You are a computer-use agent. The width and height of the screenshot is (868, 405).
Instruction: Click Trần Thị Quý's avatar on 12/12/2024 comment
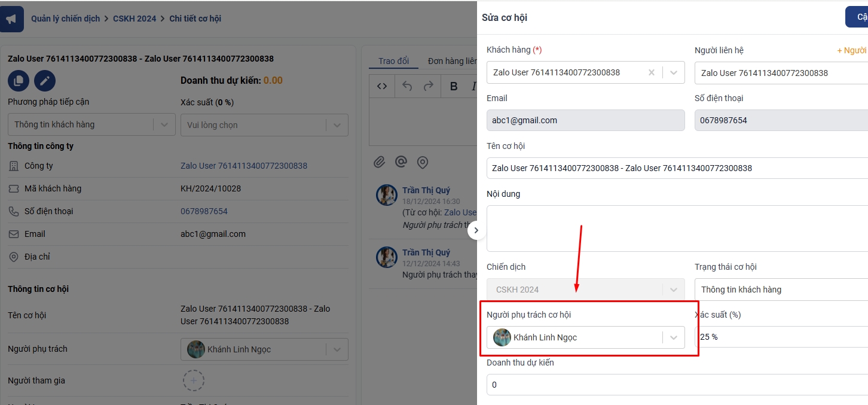(387, 257)
